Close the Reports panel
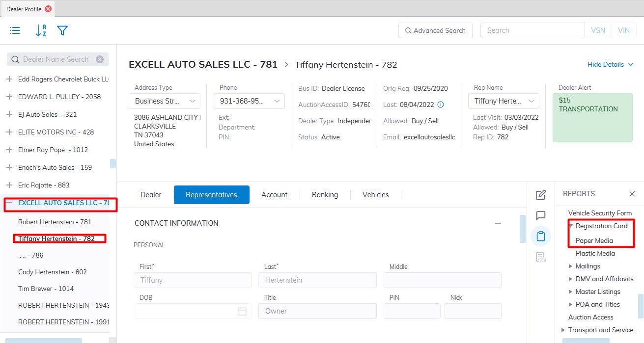Viewport: 644px width, 343px height. pyautogui.click(x=632, y=194)
